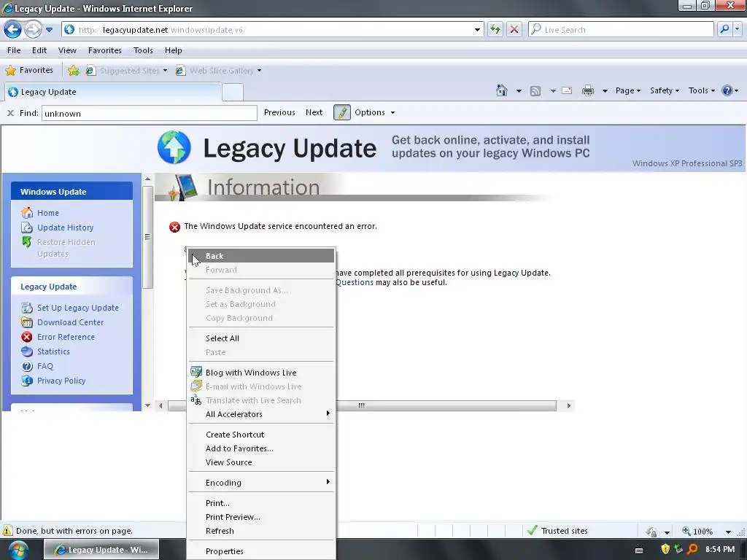Open the command bar Tools dropdown
Image resolution: width=747 pixels, height=560 pixels.
(x=701, y=90)
